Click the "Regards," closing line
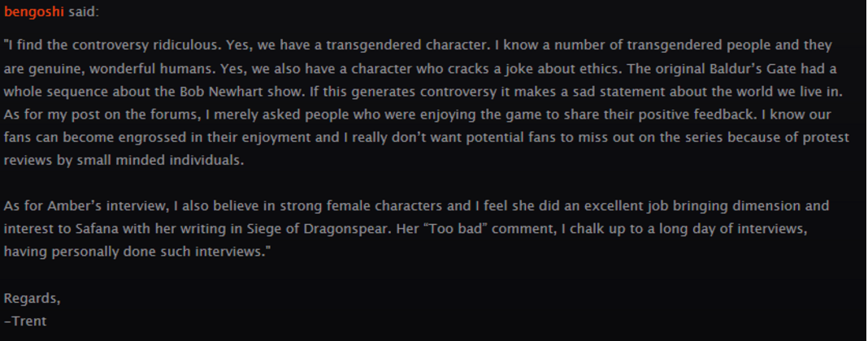This screenshot has height=341, width=868. point(32,299)
